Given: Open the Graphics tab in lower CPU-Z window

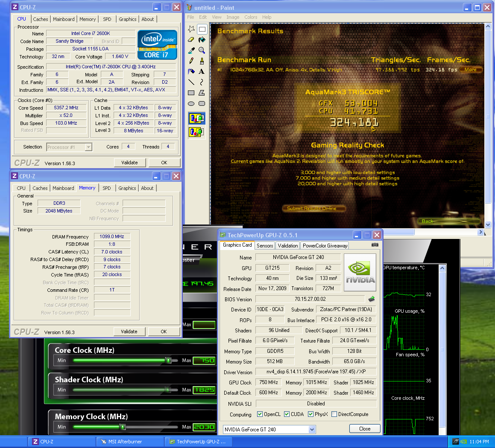Looking at the screenshot, I should pyautogui.click(x=127, y=188).
